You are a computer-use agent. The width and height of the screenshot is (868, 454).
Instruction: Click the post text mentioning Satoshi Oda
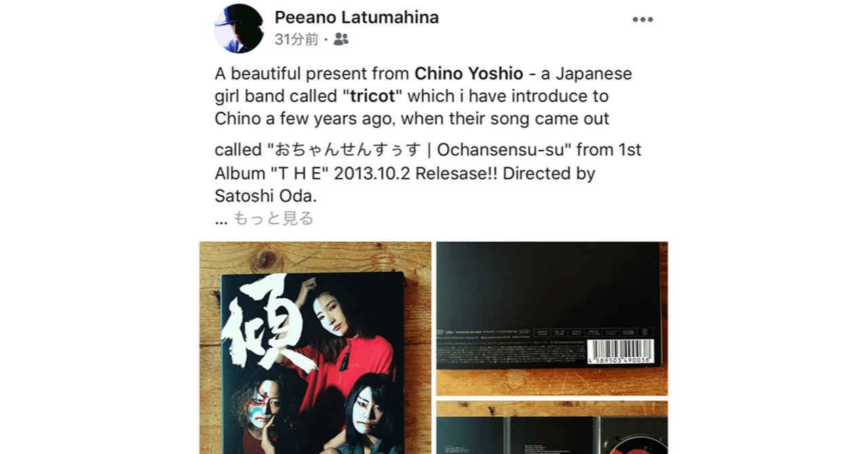[x=266, y=197]
